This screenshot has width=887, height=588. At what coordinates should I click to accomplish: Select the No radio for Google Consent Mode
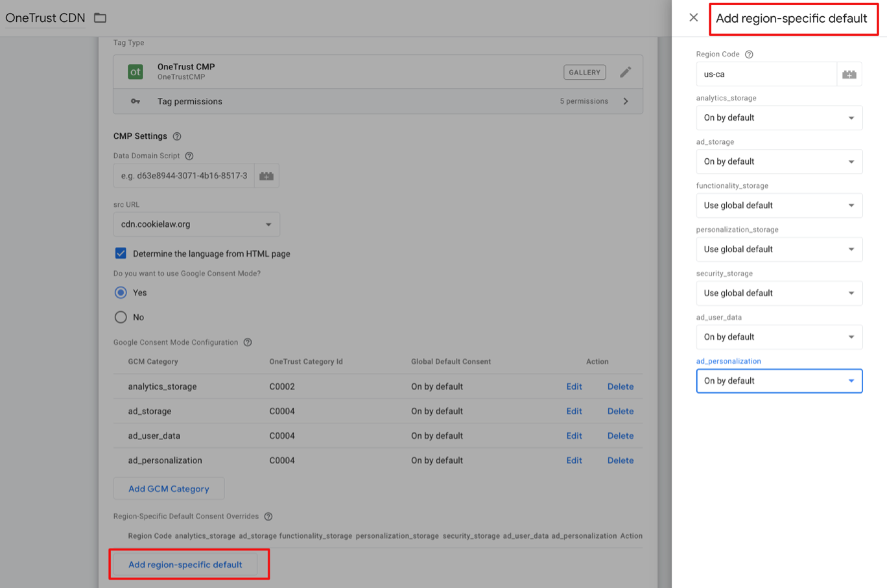[120, 317]
